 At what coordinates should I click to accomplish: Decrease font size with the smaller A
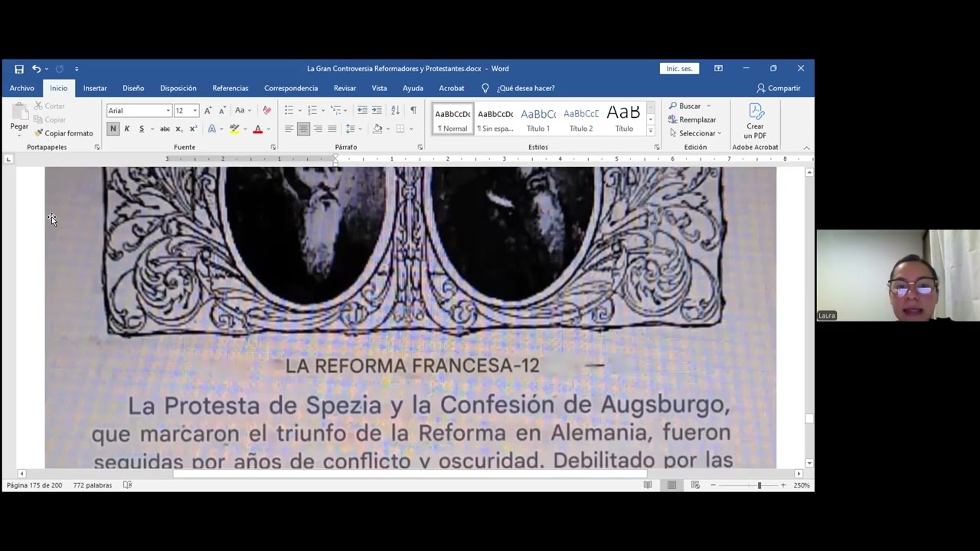[x=222, y=111]
